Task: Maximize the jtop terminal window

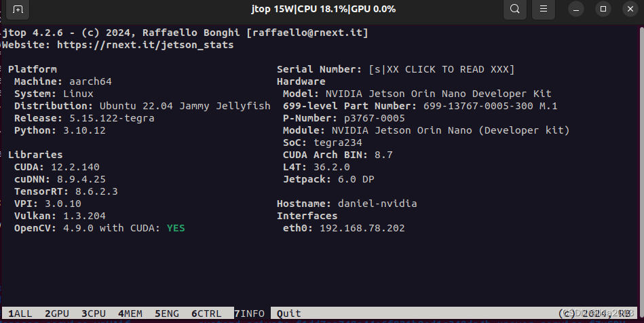Action: pos(603,9)
